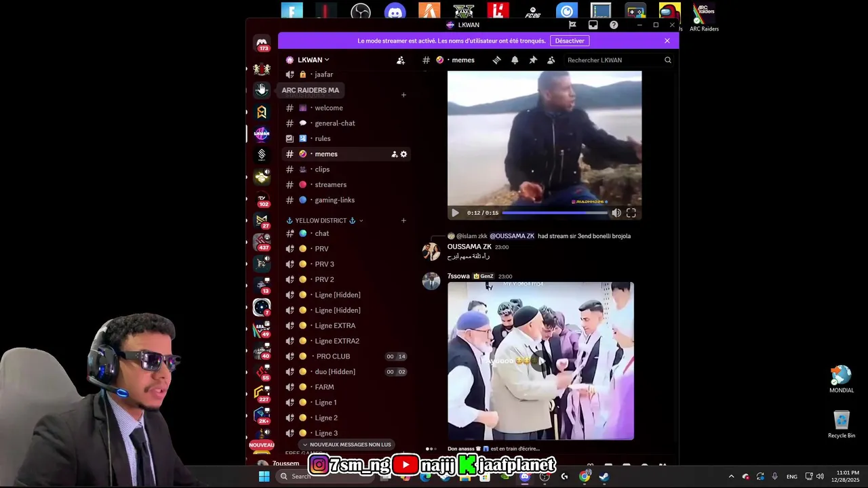Image resolution: width=868 pixels, height=488 pixels.
Task: Click Chrome icon in taskbar
Action: 585,476
